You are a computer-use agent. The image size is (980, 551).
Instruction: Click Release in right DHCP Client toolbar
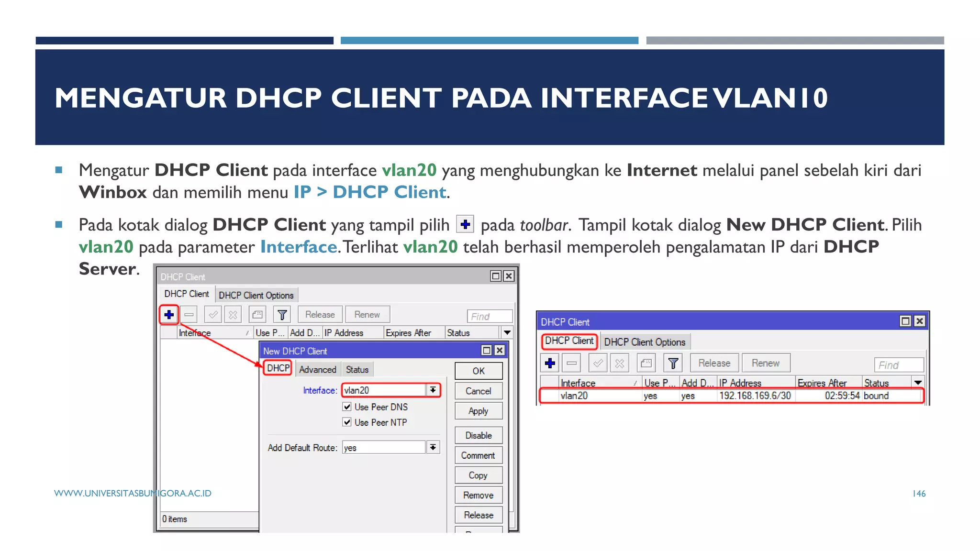pos(714,363)
